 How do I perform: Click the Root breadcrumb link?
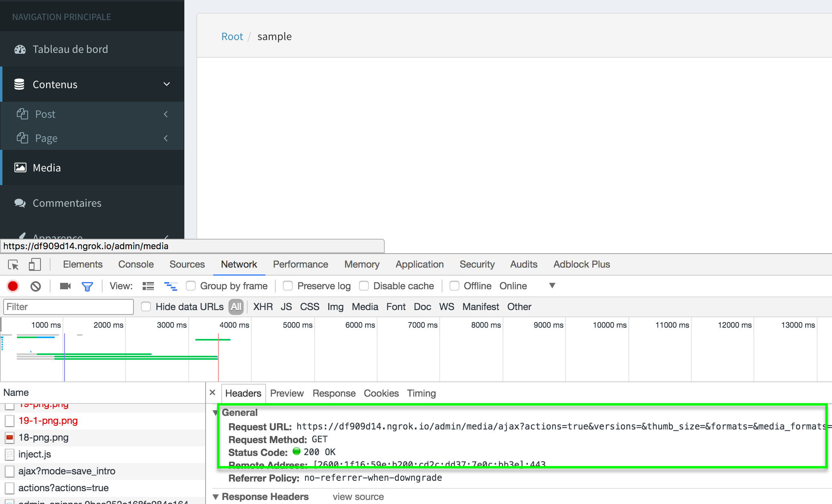[x=232, y=36]
